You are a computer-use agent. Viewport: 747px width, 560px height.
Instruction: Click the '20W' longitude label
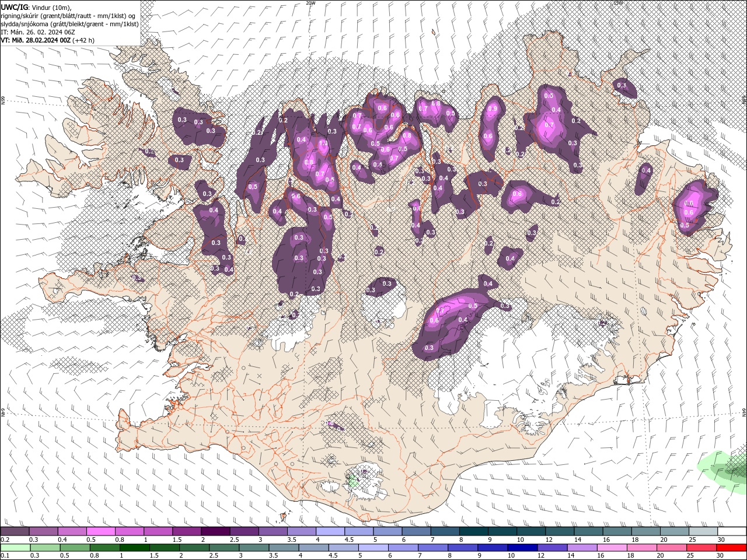[310, 3]
